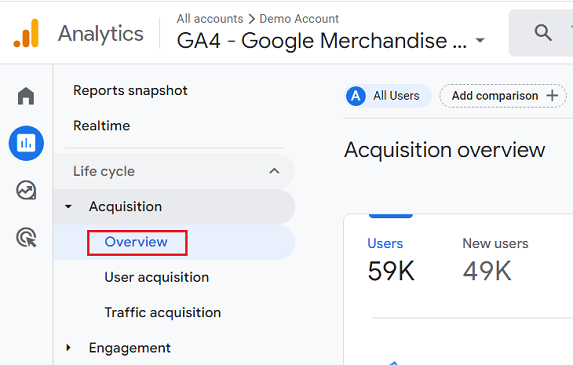Click the Life cycle section header
Viewport: 573px width, 365px height.
174,171
